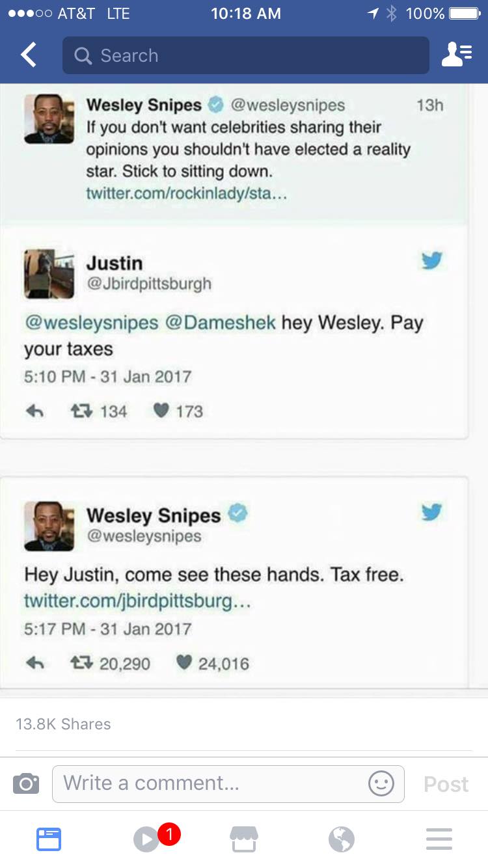Tap the back arrow in header
Screen dimensions: 488x868
tap(29, 55)
